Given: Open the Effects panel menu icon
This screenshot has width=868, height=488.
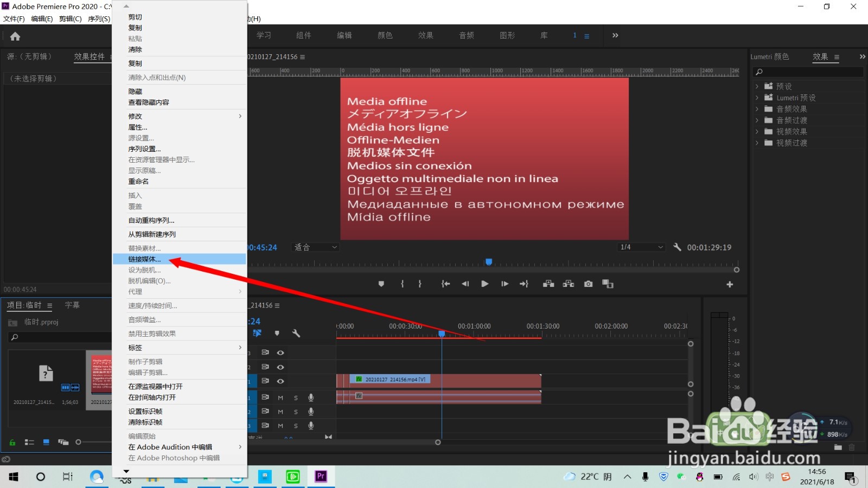Looking at the screenshot, I should point(837,57).
